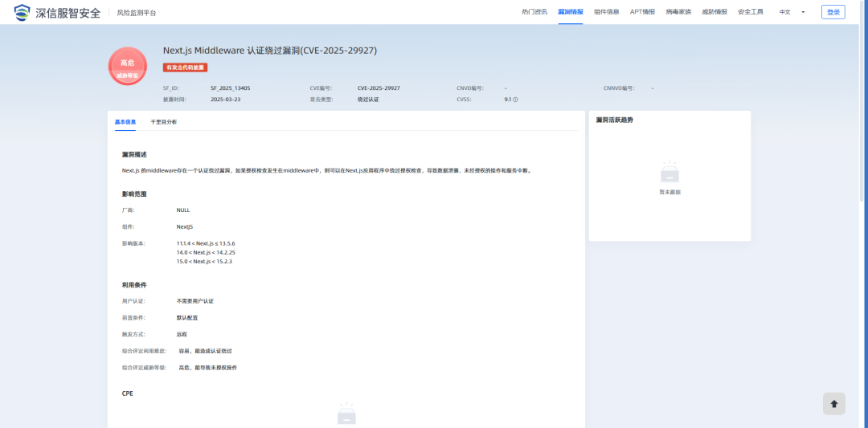Open the 中文 language dropdown arrow

tap(803, 12)
